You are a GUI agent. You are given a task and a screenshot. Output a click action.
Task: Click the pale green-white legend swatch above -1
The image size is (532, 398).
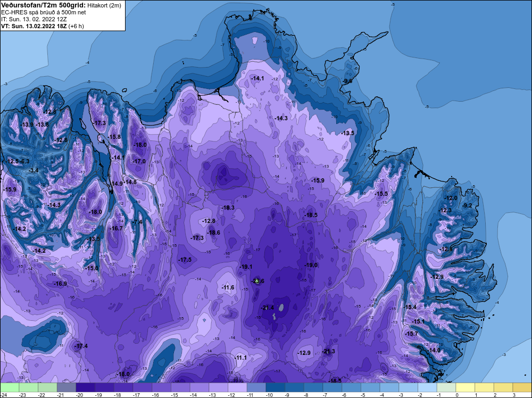[446, 387]
